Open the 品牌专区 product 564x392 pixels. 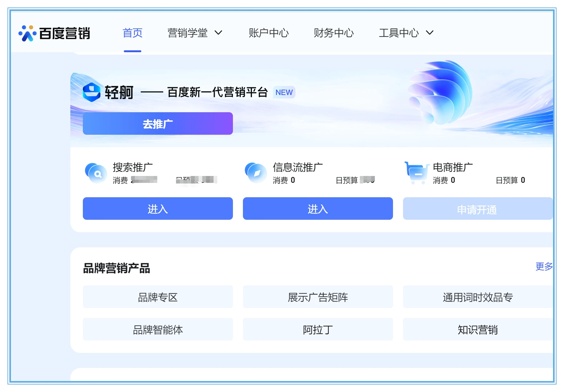point(158,297)
